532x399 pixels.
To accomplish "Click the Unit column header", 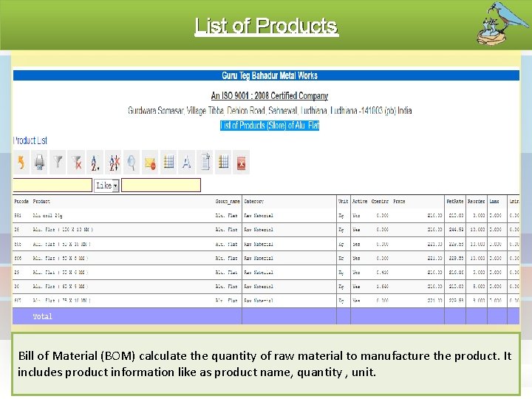I will point(343,202).
